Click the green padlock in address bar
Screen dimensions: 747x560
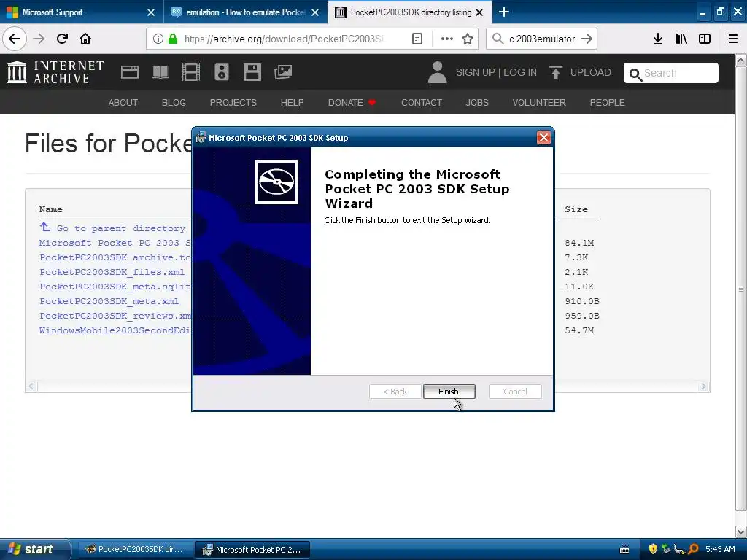pyautogui.click(x=173, y=39)
